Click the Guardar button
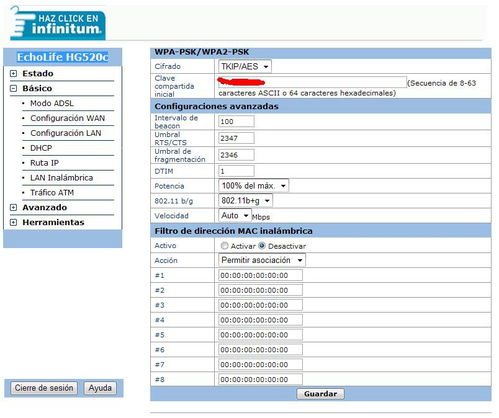 coord(320,394)
